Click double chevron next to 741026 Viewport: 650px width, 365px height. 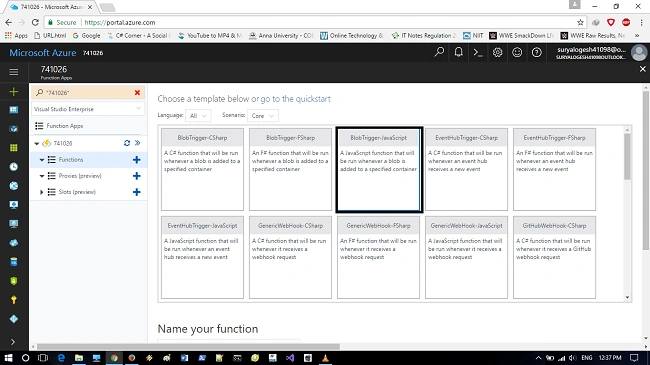pyautogui.click(x=138, y=143)
